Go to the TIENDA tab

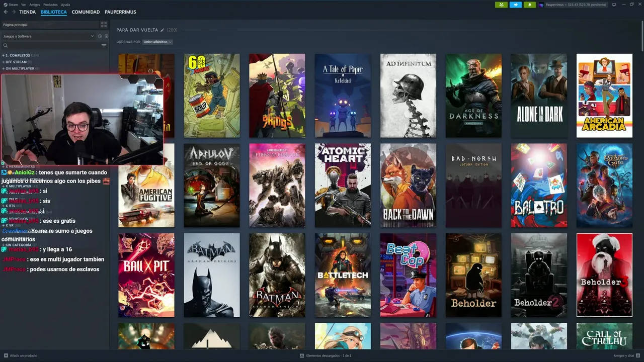coord(27,12)
